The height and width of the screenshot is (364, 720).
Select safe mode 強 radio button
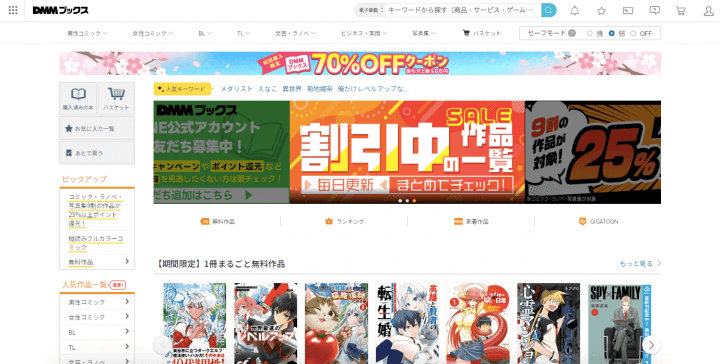pyautogui.click(x=590, y=33)
